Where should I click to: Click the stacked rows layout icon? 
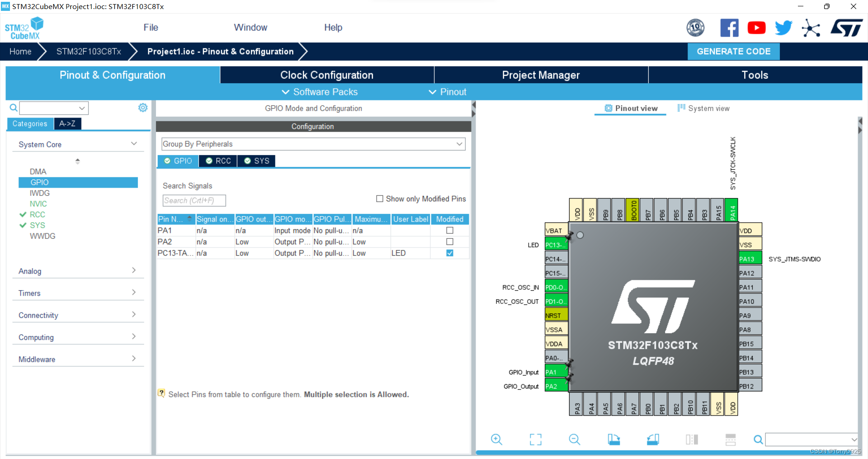pos(731,439)
